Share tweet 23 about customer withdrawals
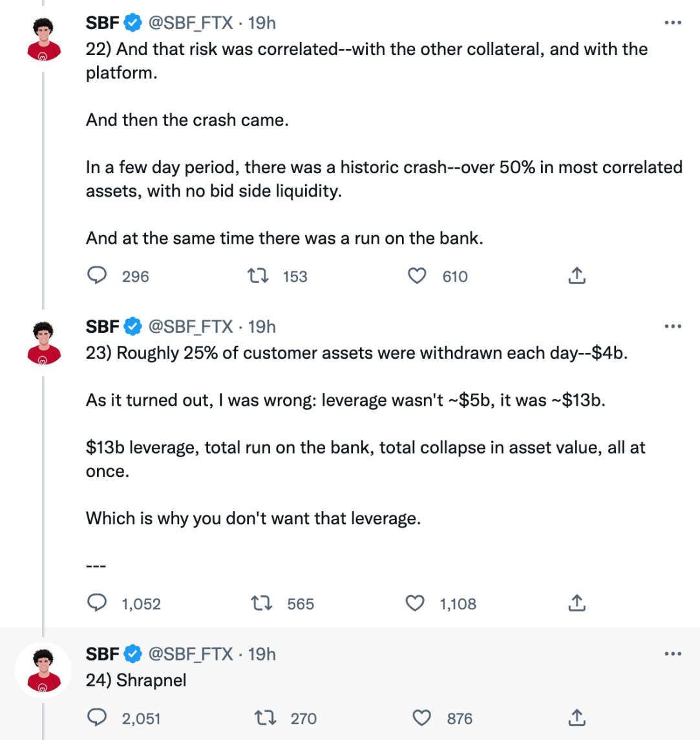 pos(577,604)
